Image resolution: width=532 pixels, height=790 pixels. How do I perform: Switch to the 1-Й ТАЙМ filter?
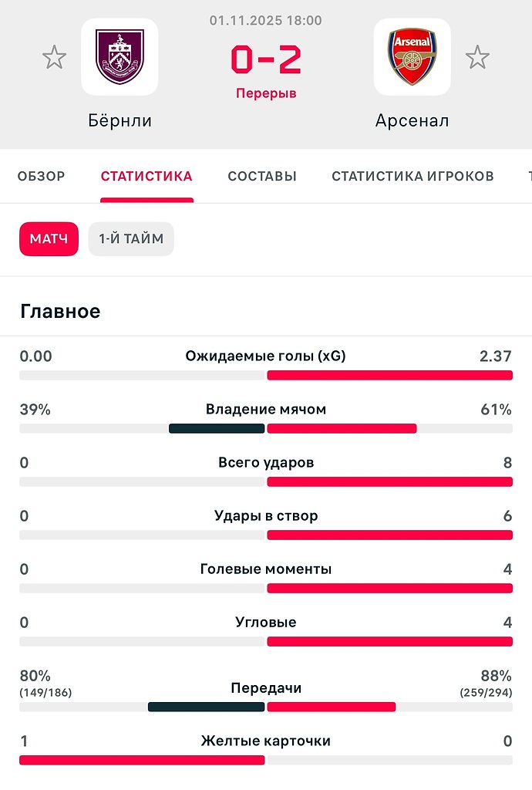click(x=131, y=239)
